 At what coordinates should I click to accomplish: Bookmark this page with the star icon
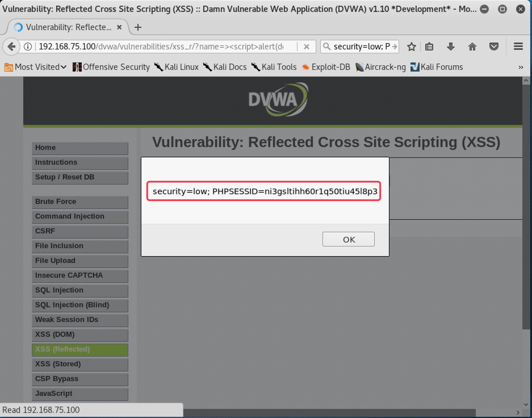(x=411, y=47)
